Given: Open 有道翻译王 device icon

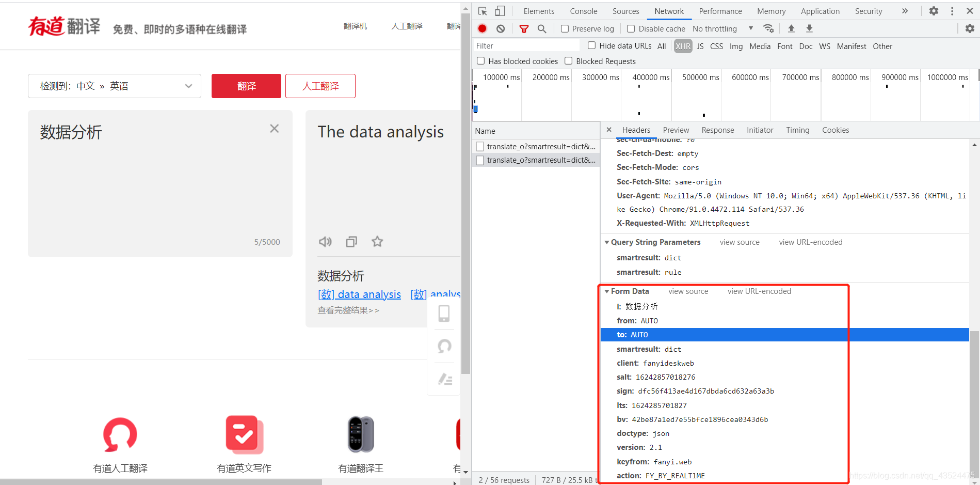Looking at the screenshot, I should coord(361,434).
